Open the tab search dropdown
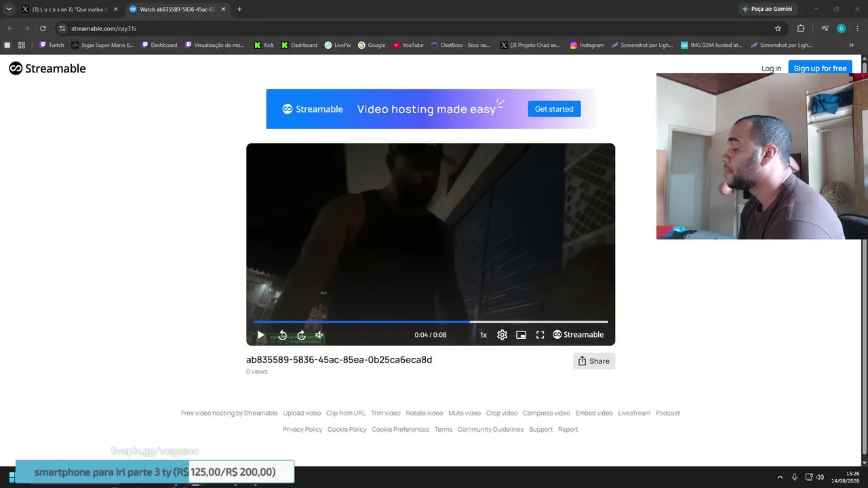Image resolution: width=868 pixels, height=488 pixels. [9, 9]
